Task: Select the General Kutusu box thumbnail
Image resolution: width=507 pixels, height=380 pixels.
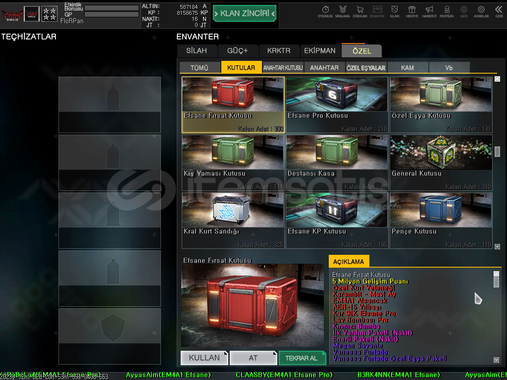Action: click(441, 163)
